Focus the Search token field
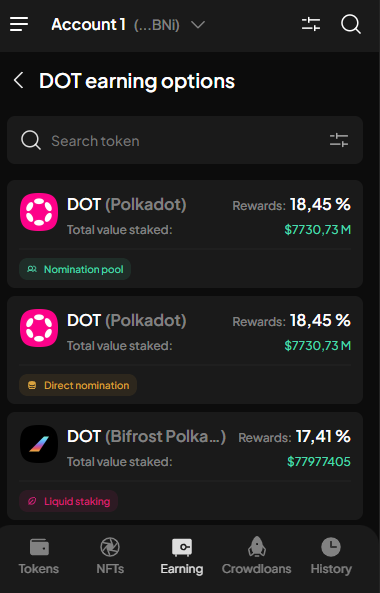The width and height of the screenshot is (380, 593). pyautogui.click(x=185, y=140)
